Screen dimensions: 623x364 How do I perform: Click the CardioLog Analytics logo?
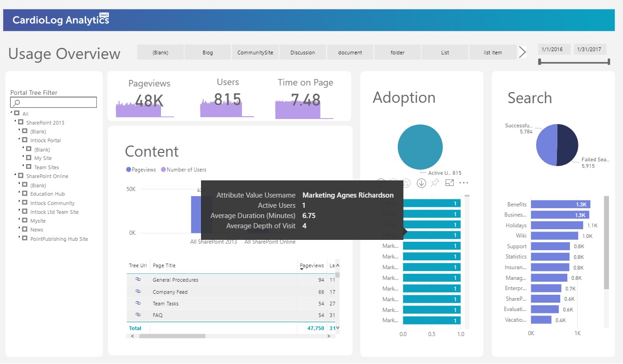[61, 20]
